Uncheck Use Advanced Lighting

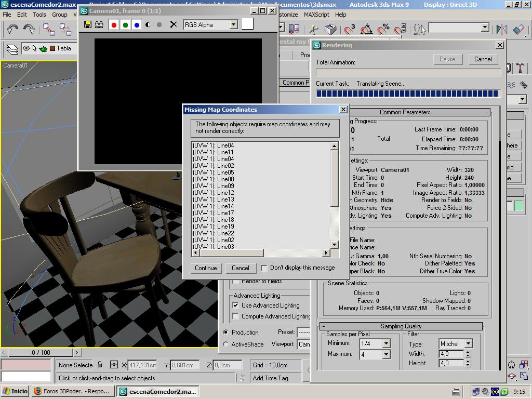coord(235,305)
